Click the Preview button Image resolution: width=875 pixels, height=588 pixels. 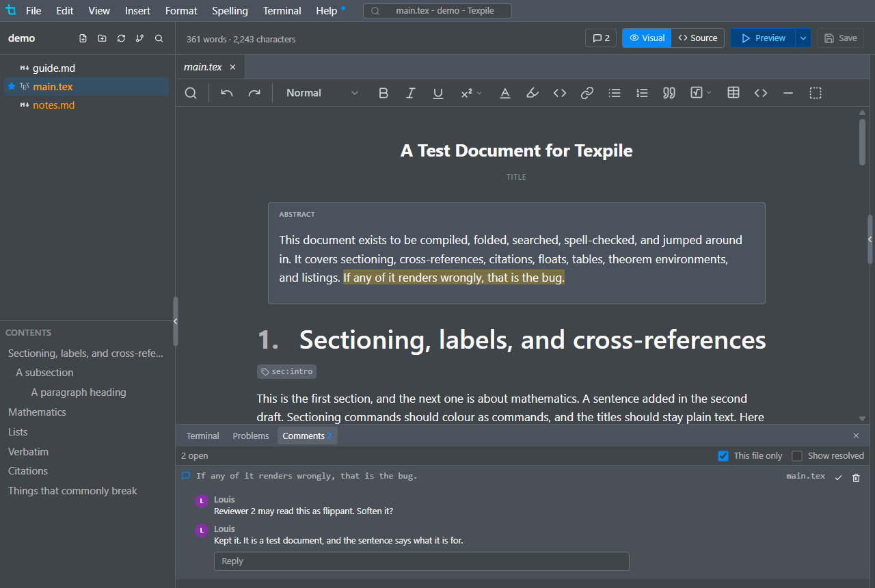click(763, 38)
